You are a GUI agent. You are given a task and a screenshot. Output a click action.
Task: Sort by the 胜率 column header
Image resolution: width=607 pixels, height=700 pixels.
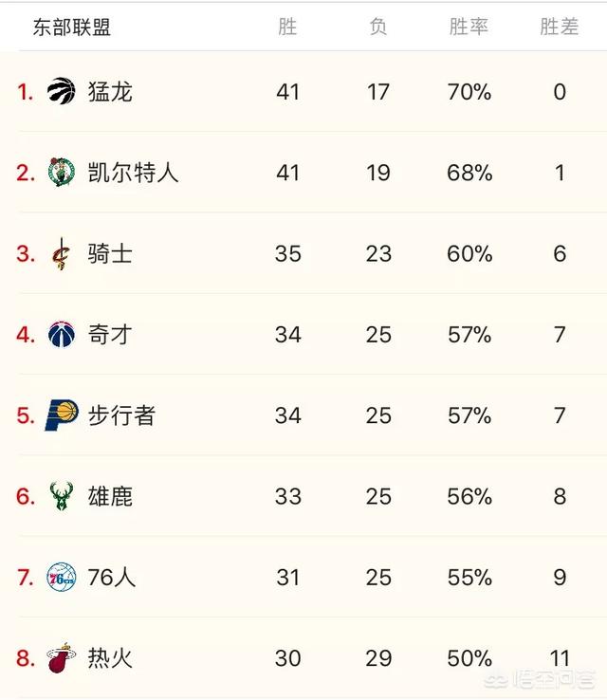click(469, 27)
